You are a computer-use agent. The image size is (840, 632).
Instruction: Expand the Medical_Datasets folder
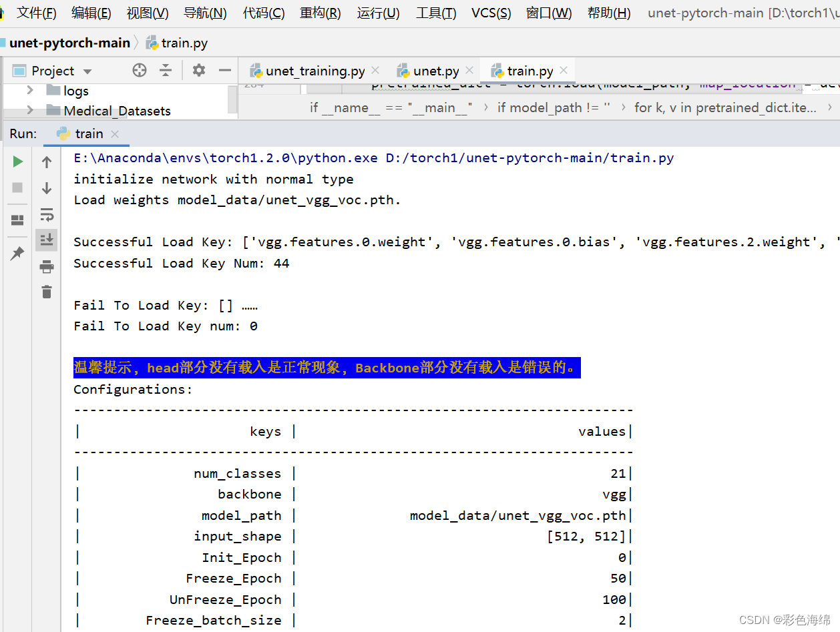tap(29, 109)
